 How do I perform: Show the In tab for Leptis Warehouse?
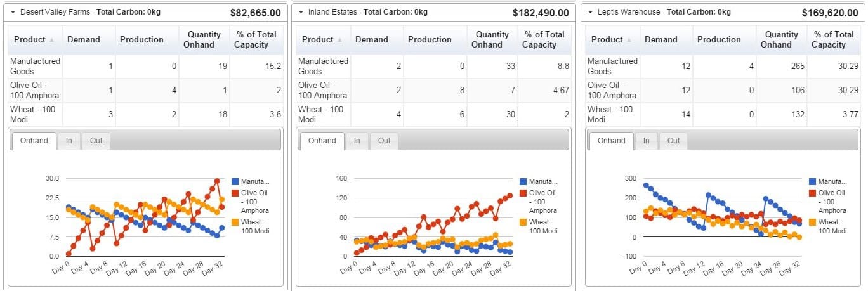(x=646, y=141)
